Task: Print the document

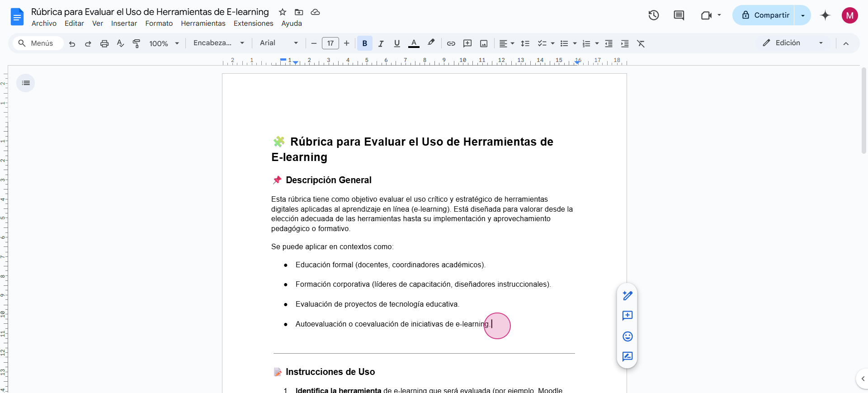Action: tap(104, 43)
